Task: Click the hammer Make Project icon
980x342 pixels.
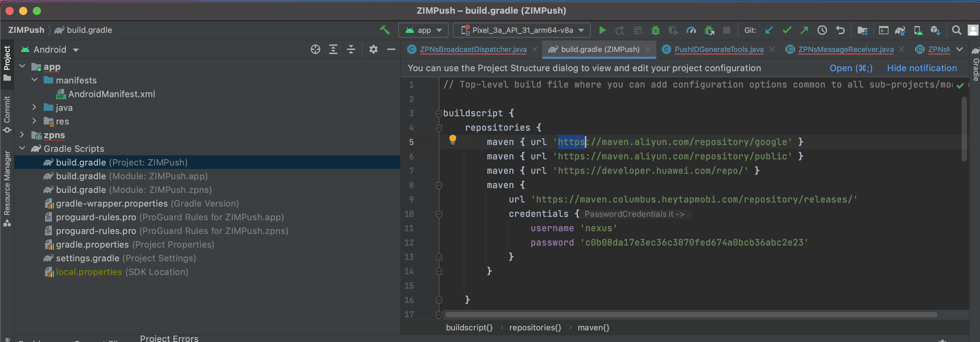Action: 384,30
